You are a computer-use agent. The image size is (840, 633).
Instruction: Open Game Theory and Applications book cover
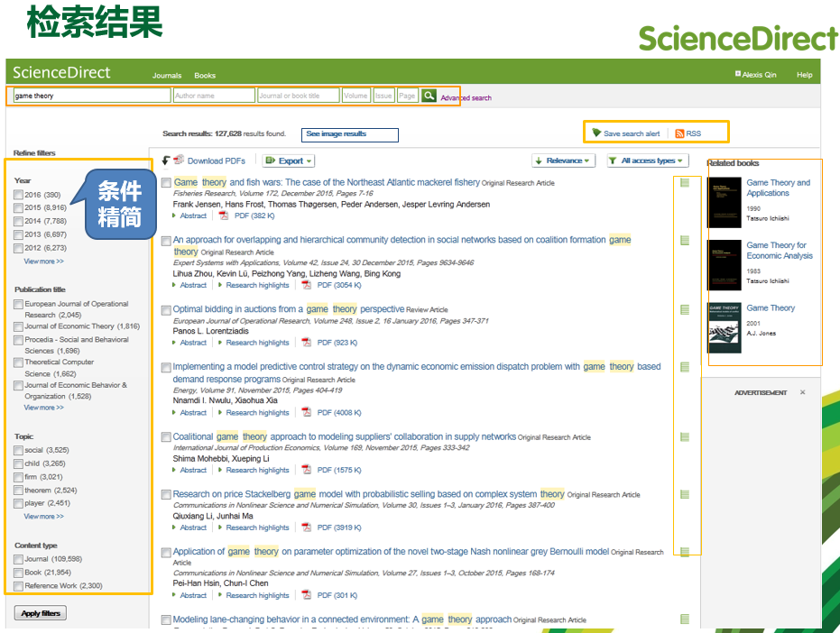[725, 203]
